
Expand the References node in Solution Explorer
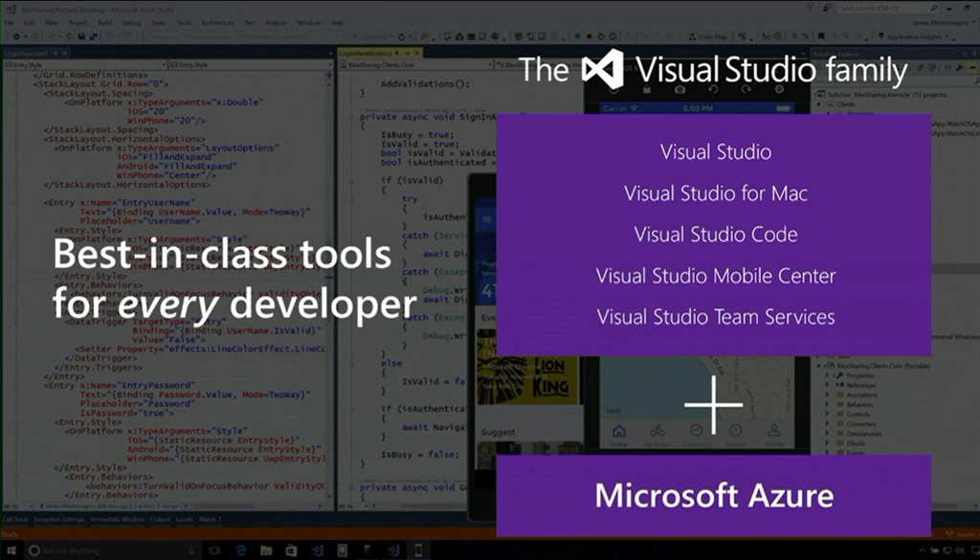pos(828,386)
